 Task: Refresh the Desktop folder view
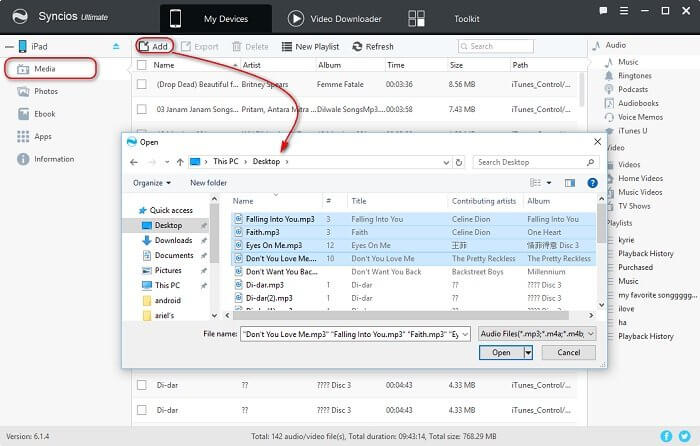(x=458, y=162)
